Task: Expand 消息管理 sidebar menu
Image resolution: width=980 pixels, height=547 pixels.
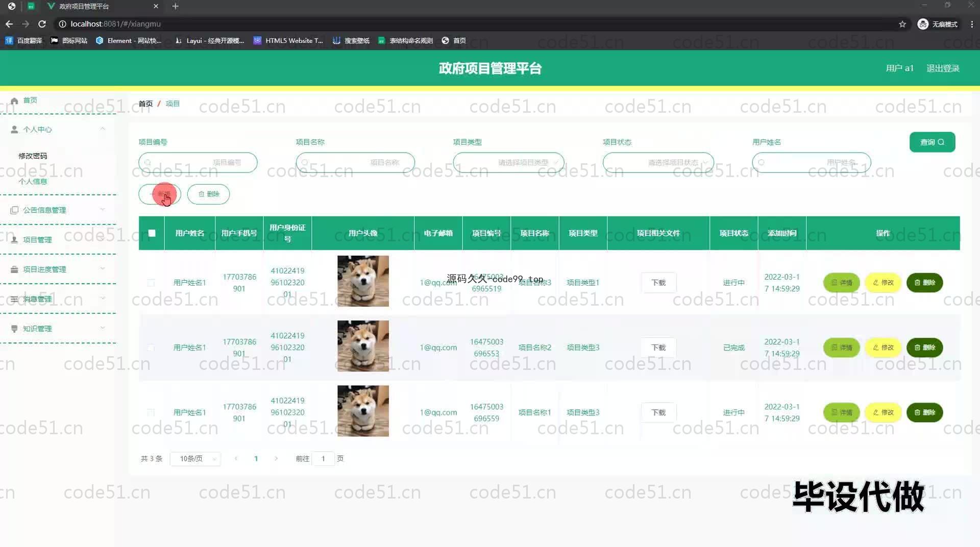Action: pyautogui.click(x=58, y=299)
